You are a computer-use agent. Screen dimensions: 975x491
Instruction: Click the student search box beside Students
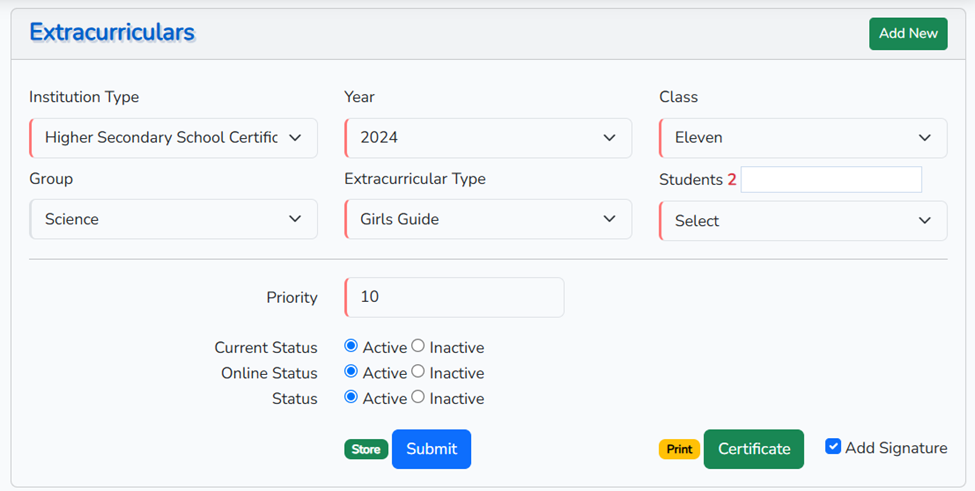coord(831,180)
